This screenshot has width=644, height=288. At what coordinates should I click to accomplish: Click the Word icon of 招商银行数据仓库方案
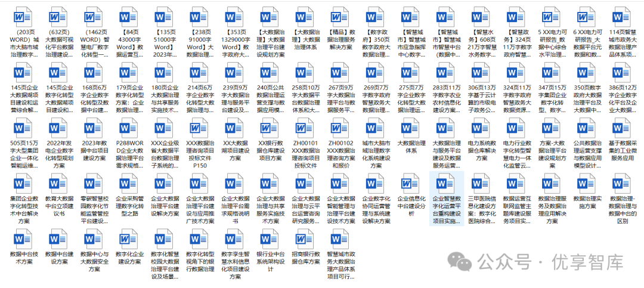[305, 239]
